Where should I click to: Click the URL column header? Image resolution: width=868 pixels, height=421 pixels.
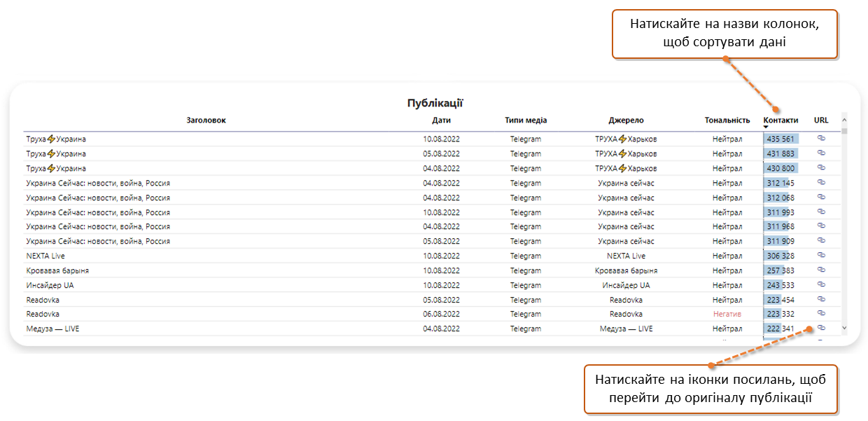click(821, 120)
